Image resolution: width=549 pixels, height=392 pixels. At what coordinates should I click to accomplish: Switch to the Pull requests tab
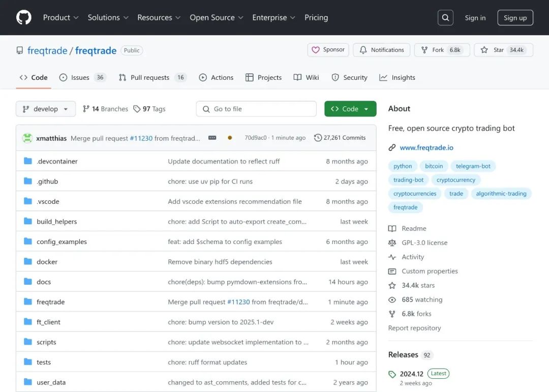(x=152, y=77)
